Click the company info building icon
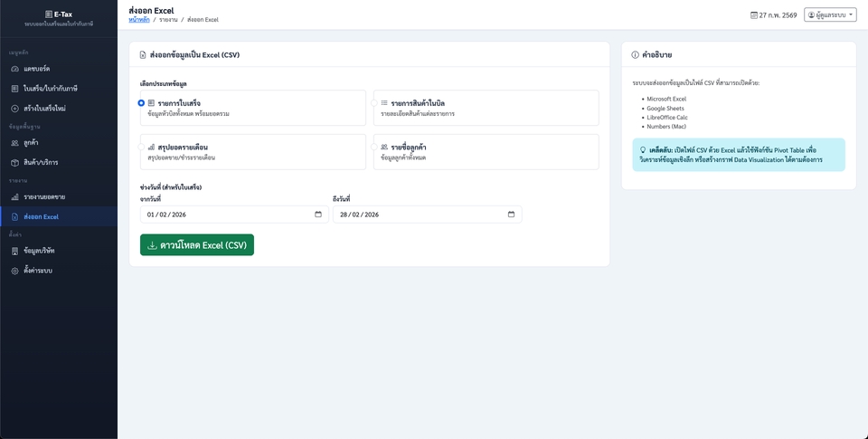The height and width of the screenshot is (439, 868). pos(14,251)
